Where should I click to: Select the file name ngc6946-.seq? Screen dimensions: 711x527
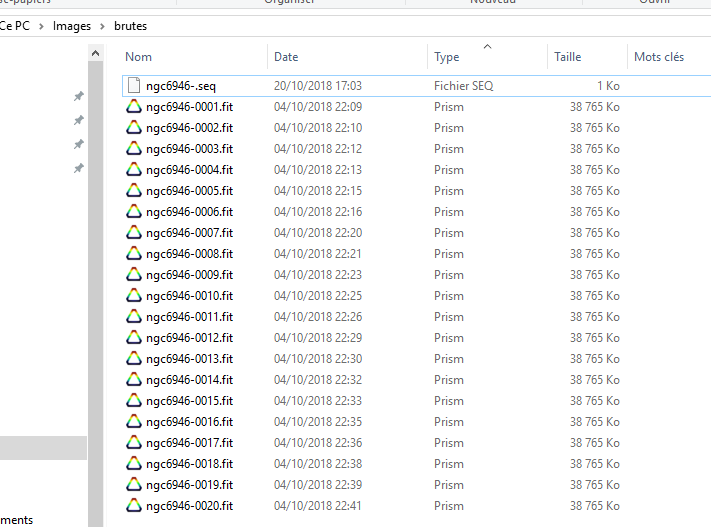coord(181,86)
